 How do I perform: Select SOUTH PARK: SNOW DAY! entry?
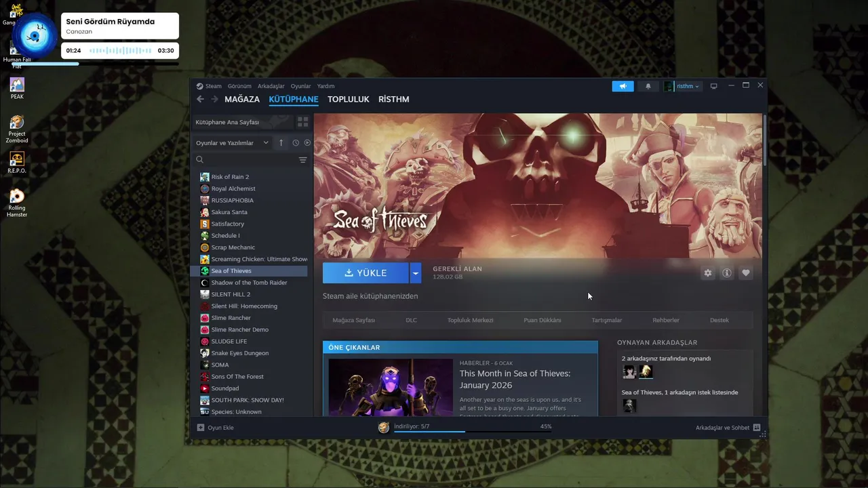point(249,400)
